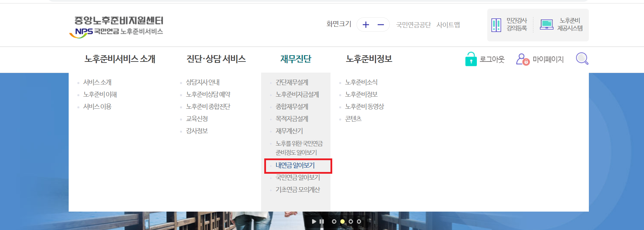Open 마이페이지 user icon
The image size is (644, 230).
pos(523,59)
